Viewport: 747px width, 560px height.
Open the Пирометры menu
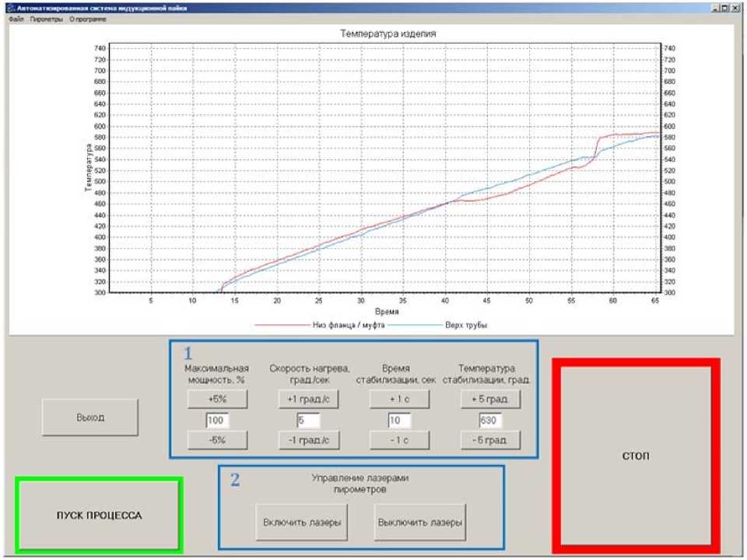[x=46, y=19]
